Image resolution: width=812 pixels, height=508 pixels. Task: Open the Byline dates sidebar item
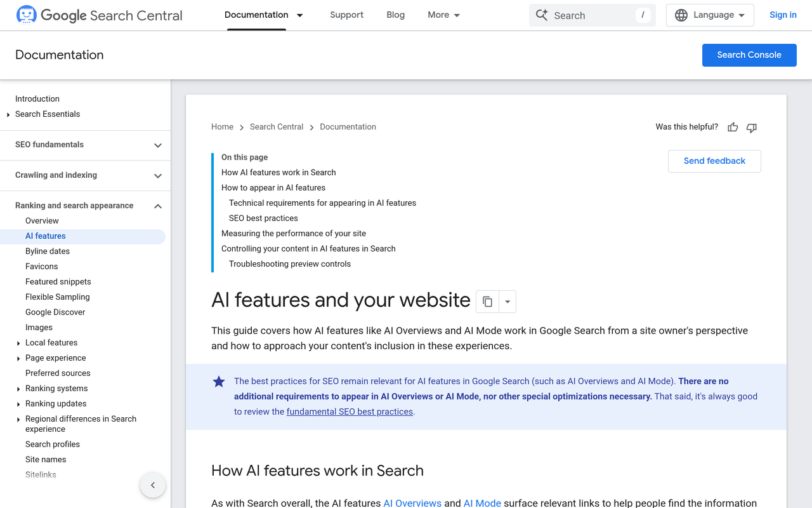(x=48, y=251)
